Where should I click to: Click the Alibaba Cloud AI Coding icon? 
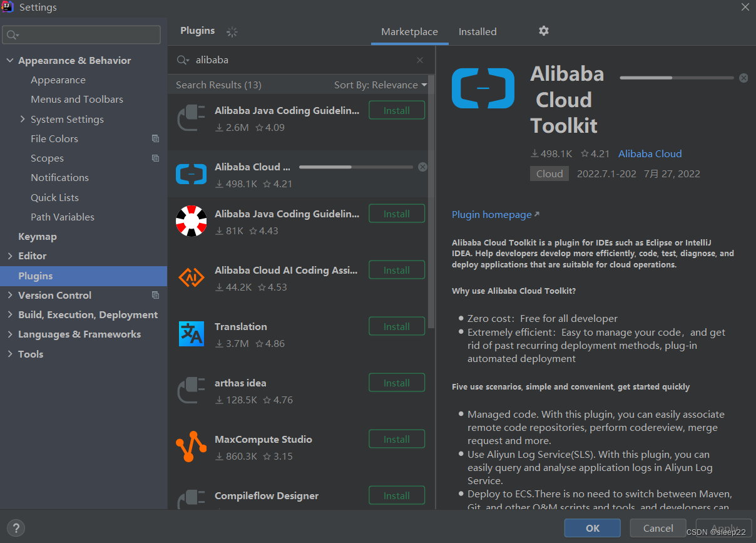pyautogui.click(x=192, y=277)
